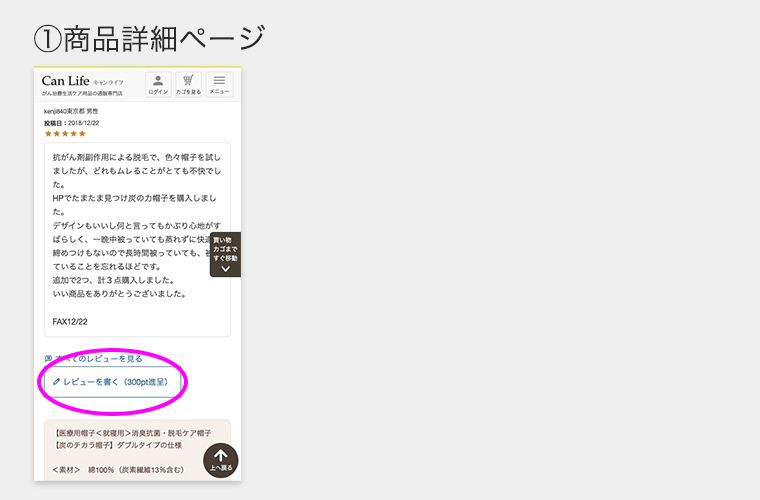Click the 追加で2つ、計３点購入しました line

point(113,280)
